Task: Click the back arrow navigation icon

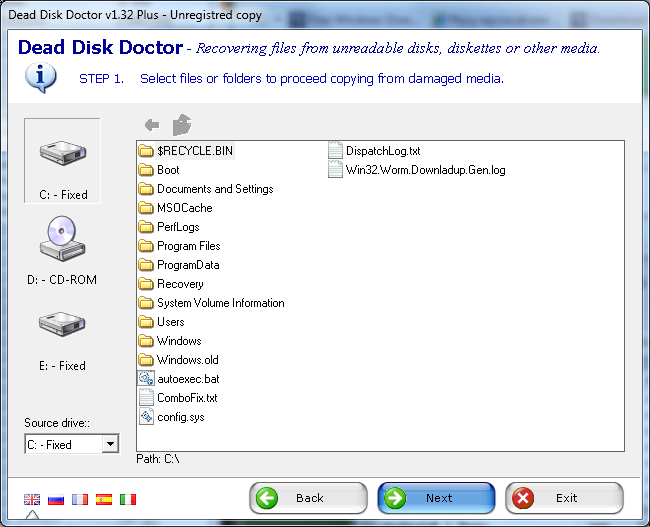Action: coord(152,124)
